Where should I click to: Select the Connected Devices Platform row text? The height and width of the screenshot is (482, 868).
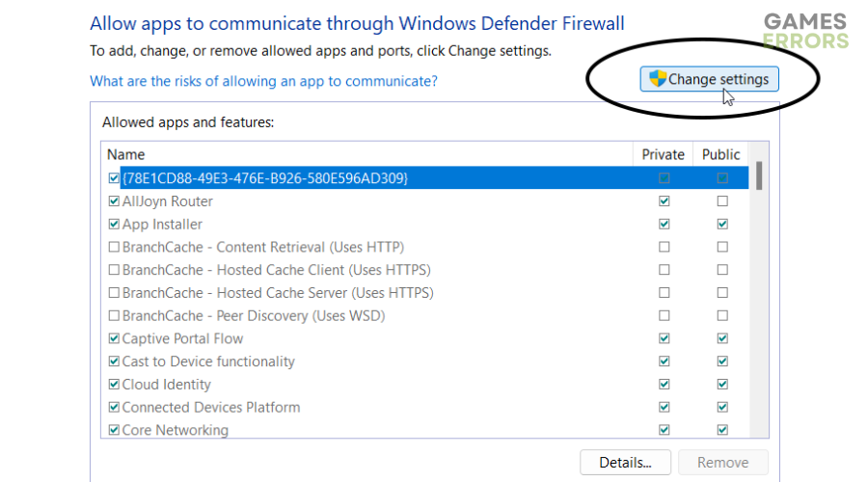(211, 408)
